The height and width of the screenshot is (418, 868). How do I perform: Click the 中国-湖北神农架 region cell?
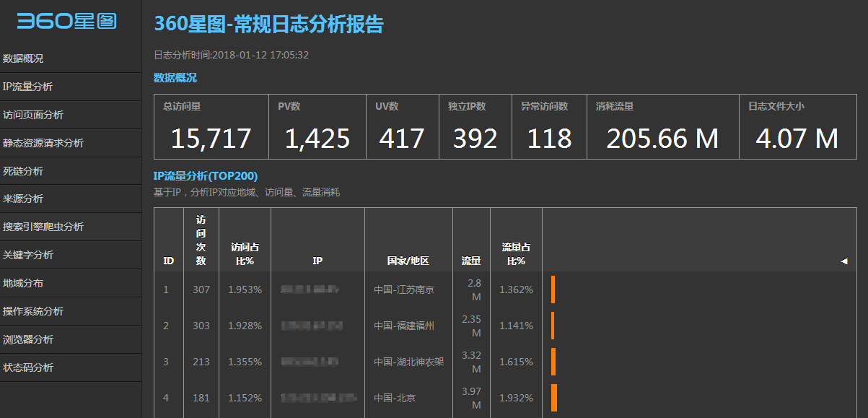pos(408,362)
